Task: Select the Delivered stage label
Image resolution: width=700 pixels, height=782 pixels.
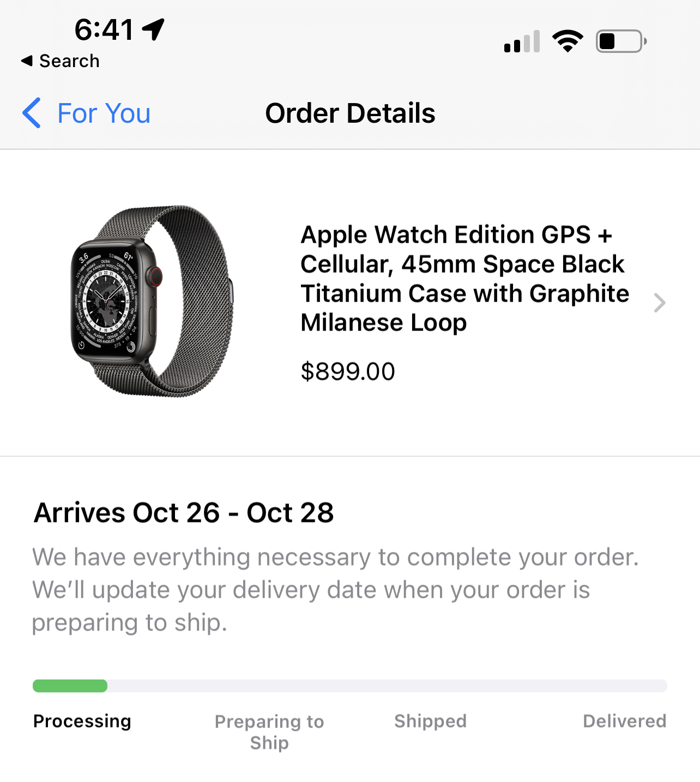Action: pos(624,721)
